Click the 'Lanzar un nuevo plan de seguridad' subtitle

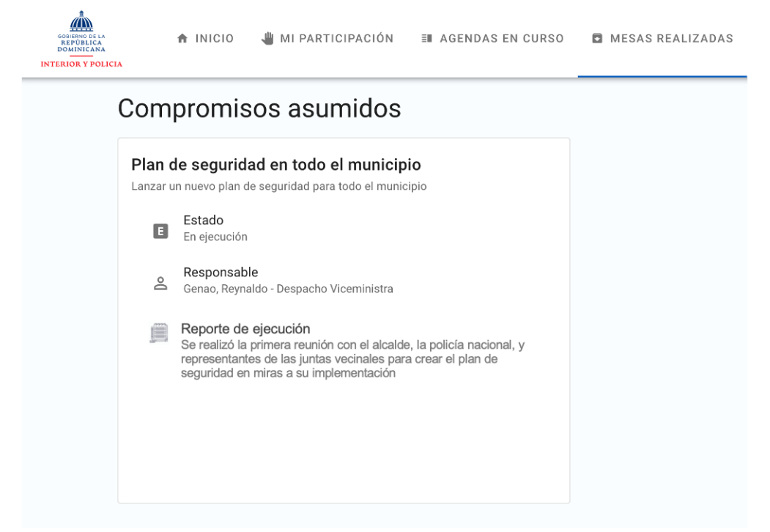click(279, 186)
